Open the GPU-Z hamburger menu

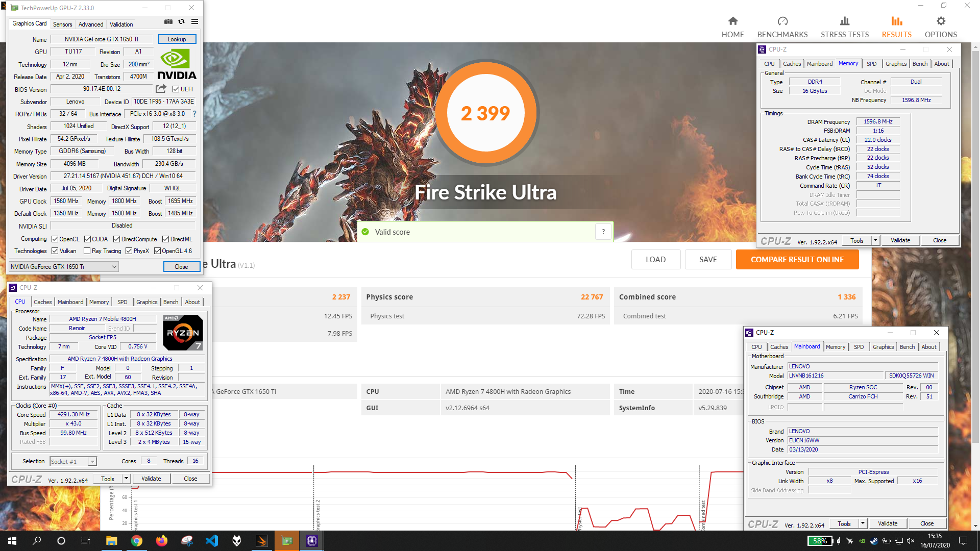pyautogui.click(x=194, y=22)
